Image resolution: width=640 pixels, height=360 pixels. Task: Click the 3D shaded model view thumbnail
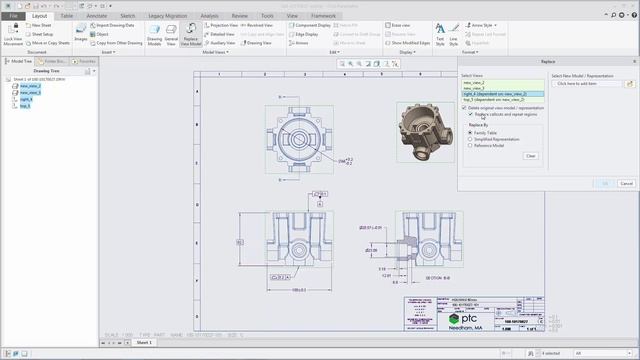(425, 132)
